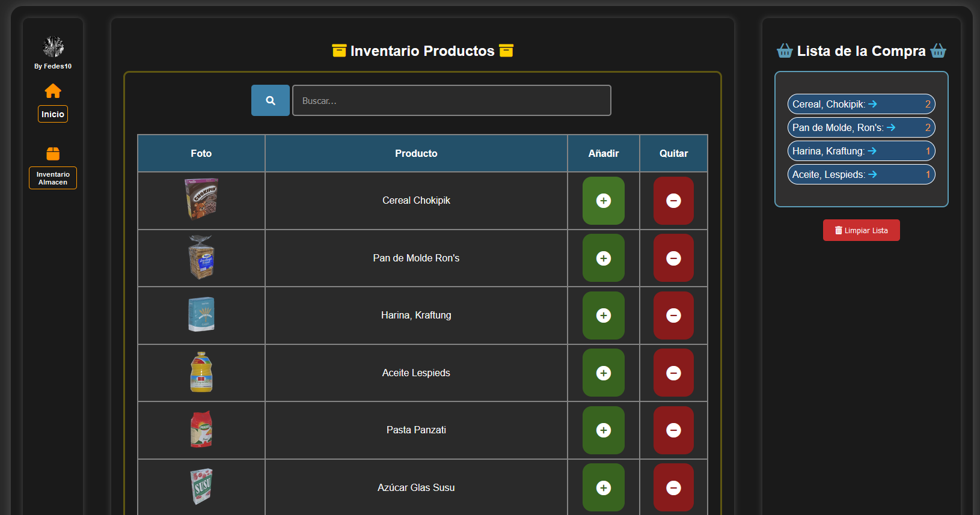Click the Harina, Kraftung name cell
The height and width of the screenshot is (515, 980).
click(416, 315)
